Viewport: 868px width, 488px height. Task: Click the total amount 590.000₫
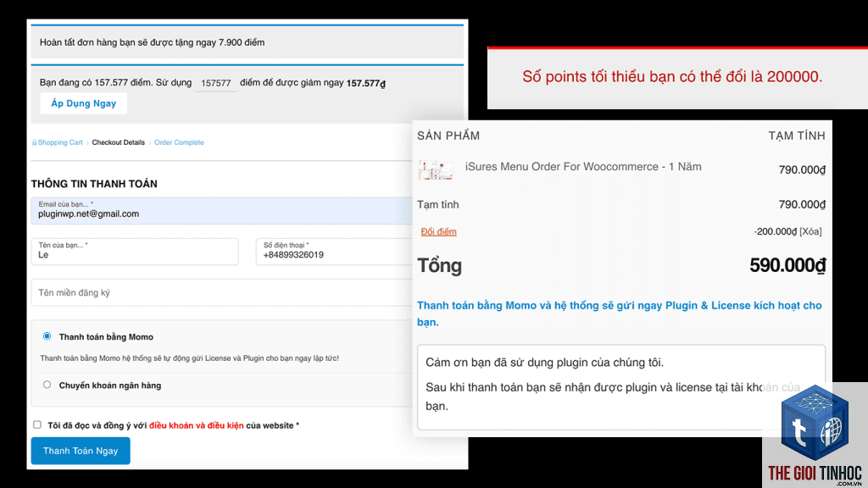787,265
